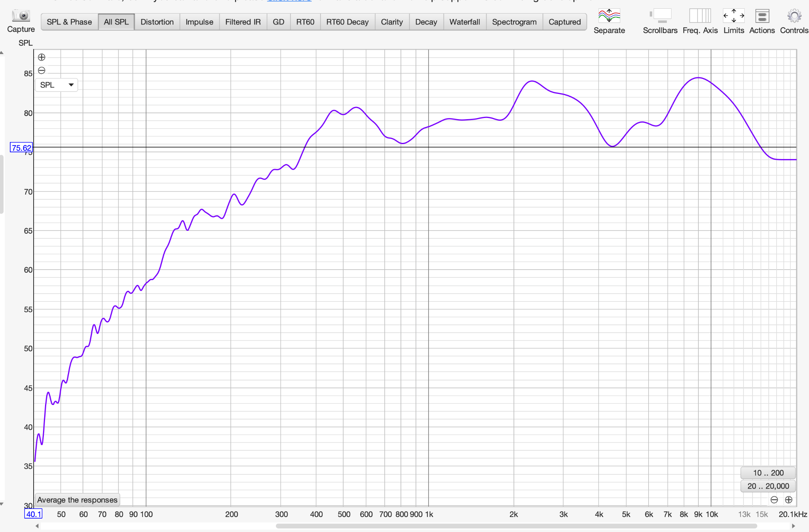Open the Waterfall tab
Viewport: 809px width, 532px height.
click(465, 22)
